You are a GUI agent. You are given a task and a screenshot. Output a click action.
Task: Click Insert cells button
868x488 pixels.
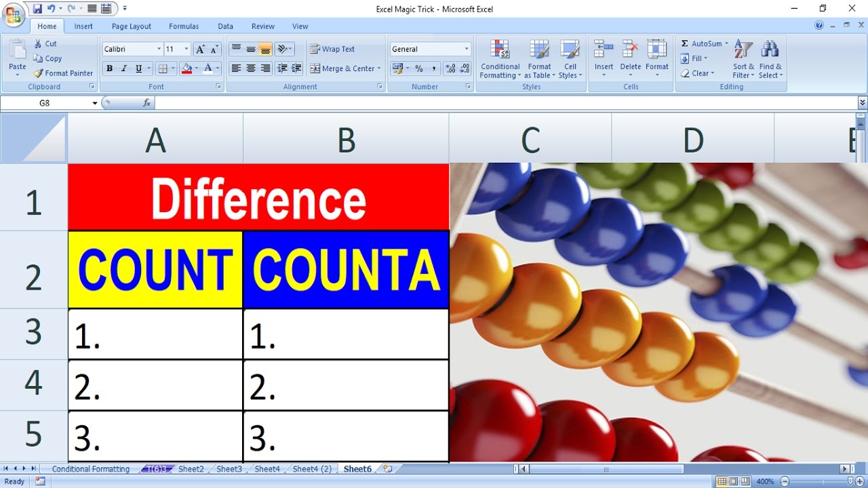(x=604, y=59)
